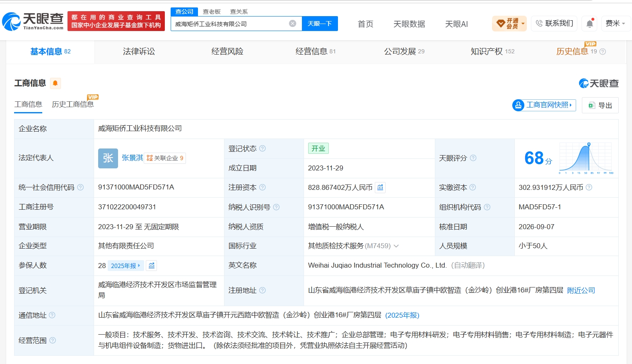
Task: Click the red 国家中小企业发展子基金 banner
Action: (116, 21)
